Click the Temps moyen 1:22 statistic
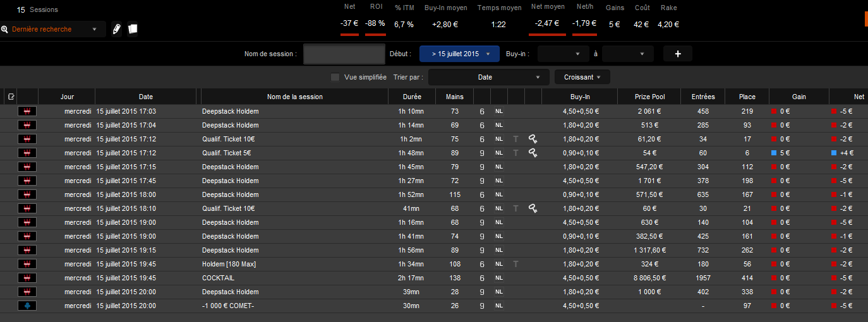 pos(498,25)
